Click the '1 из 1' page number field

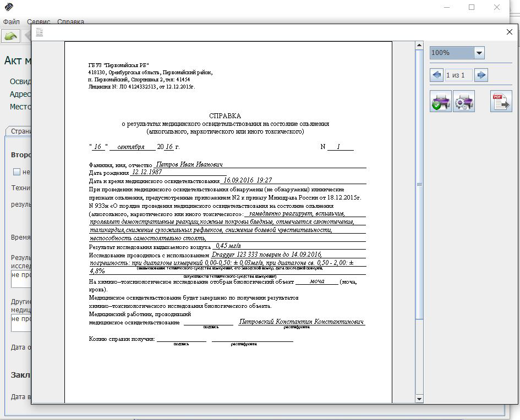coord(458,75)
